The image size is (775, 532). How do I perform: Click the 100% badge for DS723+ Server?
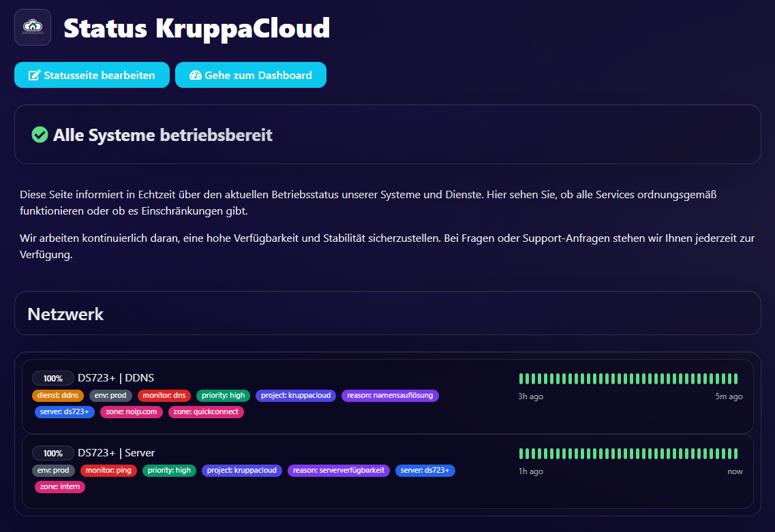[x=53, y=453]
